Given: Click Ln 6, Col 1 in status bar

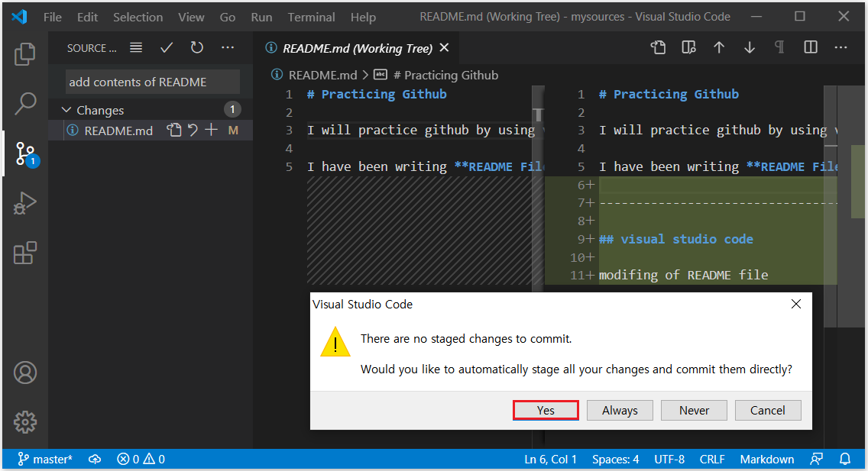Looking at the screenshot, I should pyautogui.click(x=550, y=460).
